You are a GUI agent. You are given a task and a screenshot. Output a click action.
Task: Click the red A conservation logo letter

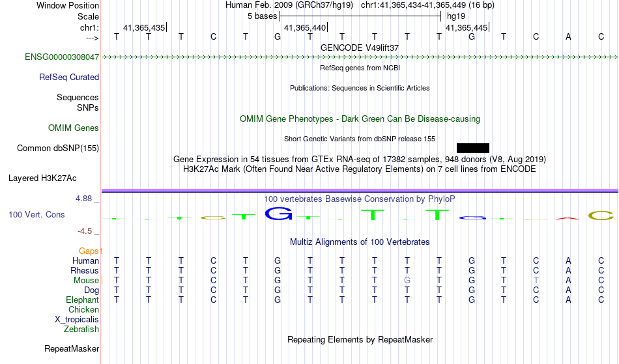(568, 218)
